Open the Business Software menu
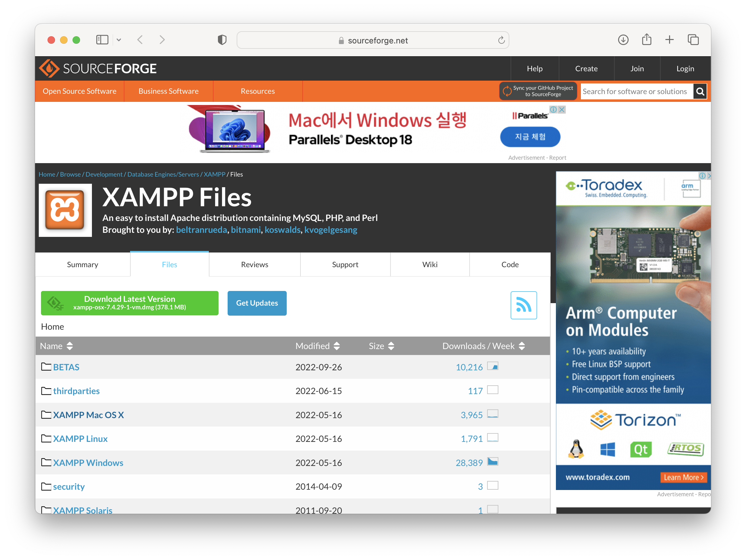 coord(168,91)
